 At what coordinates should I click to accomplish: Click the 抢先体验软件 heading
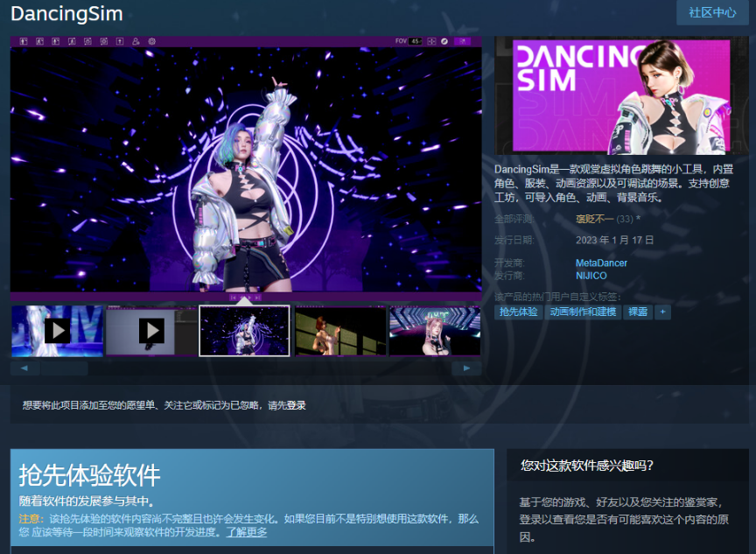[89, 475]
